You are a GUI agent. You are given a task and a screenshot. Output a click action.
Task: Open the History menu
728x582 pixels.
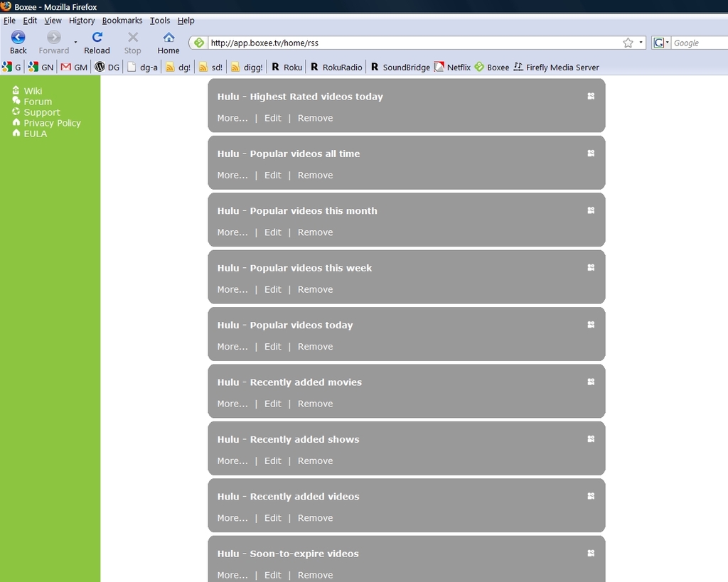tap(82, 21)
